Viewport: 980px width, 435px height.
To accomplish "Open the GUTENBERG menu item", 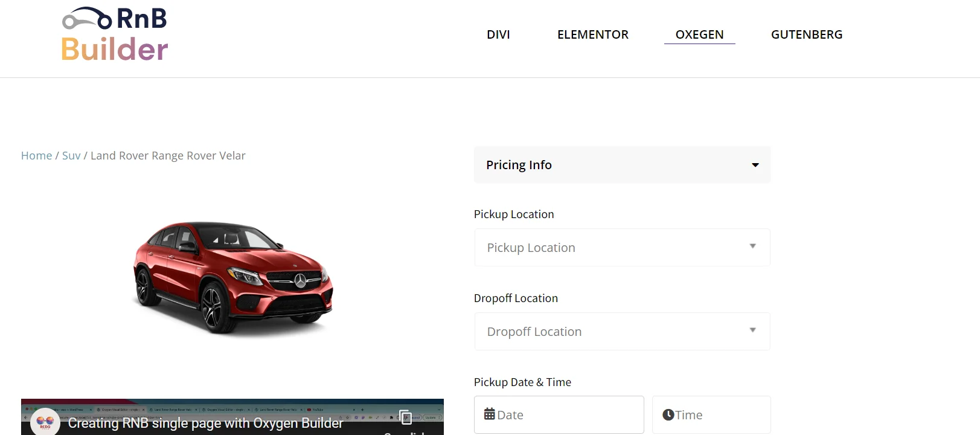I will click(x=806, y=34).
